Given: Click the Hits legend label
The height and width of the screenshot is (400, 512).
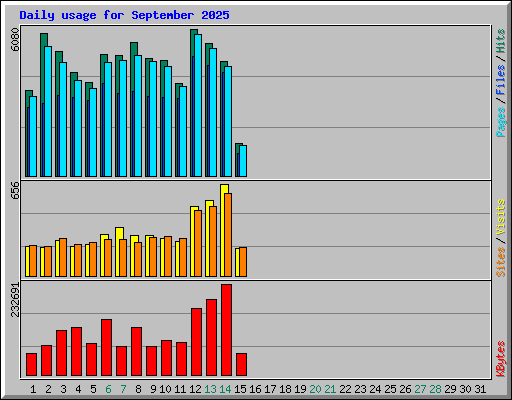Looking at the screenshot, I should [500, 41].
